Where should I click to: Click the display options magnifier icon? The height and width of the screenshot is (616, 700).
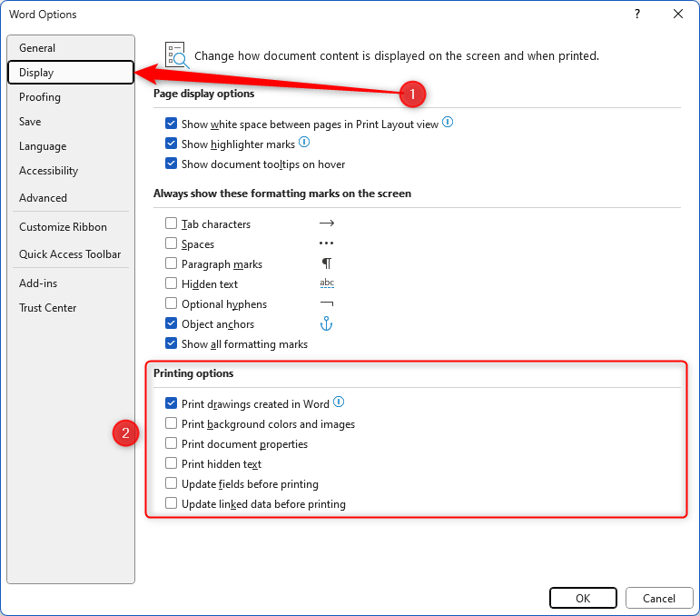176,55
